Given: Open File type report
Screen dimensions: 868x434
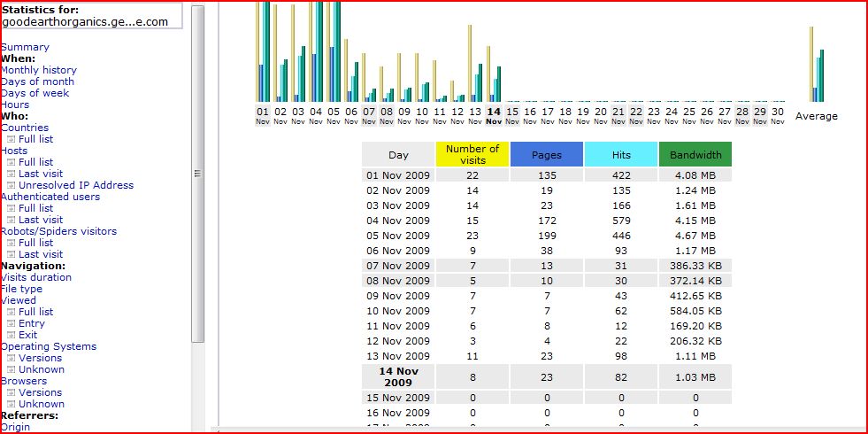Looking at the screenshot, I should click(22, 289).
